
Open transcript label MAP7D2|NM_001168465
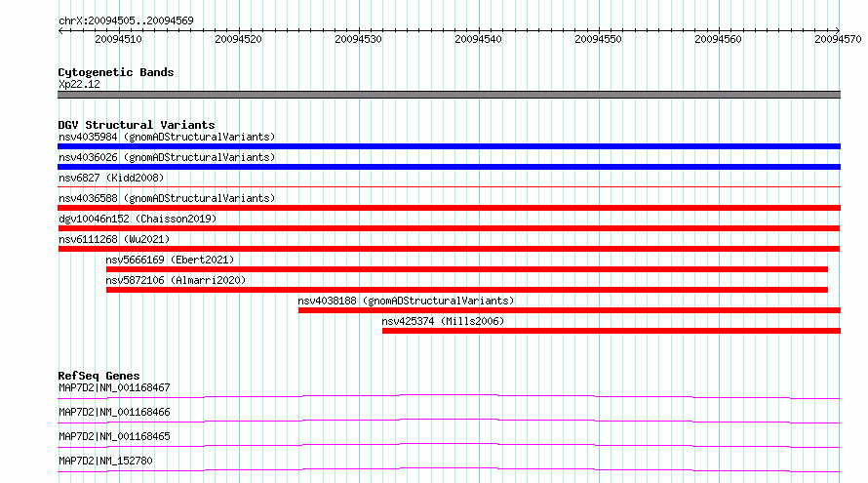click(x=114, y=436)
